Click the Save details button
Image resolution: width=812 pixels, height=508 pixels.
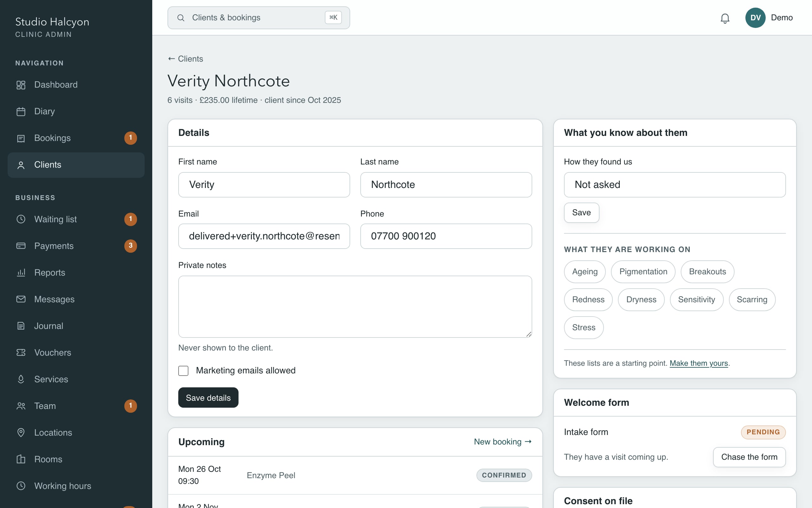(x=208, y=398)
